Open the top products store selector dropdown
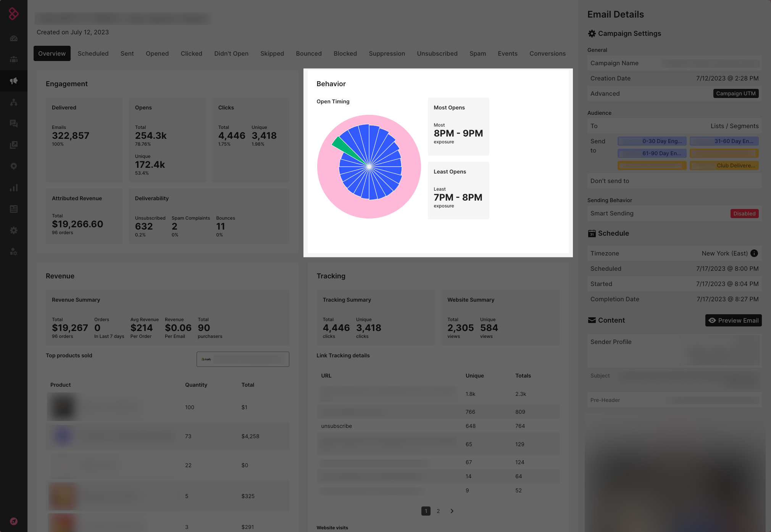This screenshot has height=532, width=771. 243,359
